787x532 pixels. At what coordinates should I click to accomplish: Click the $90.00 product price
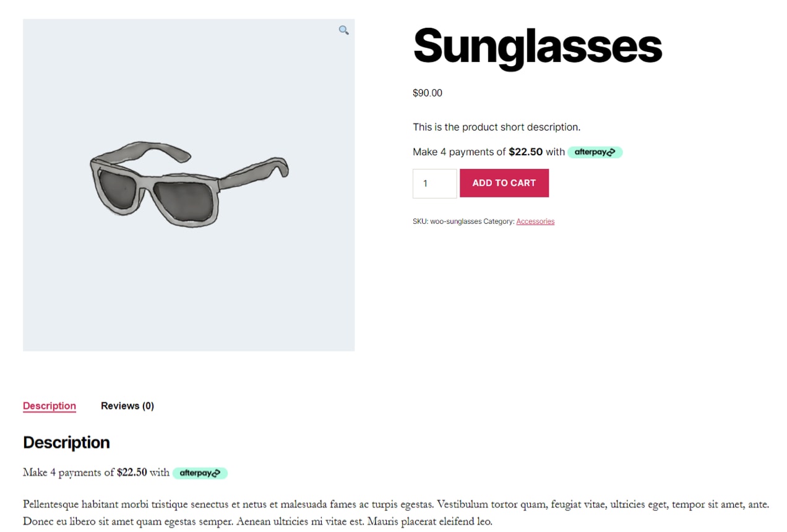coord(428,93)
